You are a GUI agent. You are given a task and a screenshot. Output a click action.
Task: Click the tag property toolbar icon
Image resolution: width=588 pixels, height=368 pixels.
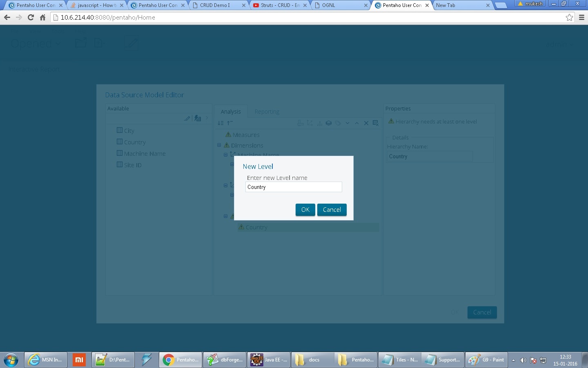(x=338, y=123)
